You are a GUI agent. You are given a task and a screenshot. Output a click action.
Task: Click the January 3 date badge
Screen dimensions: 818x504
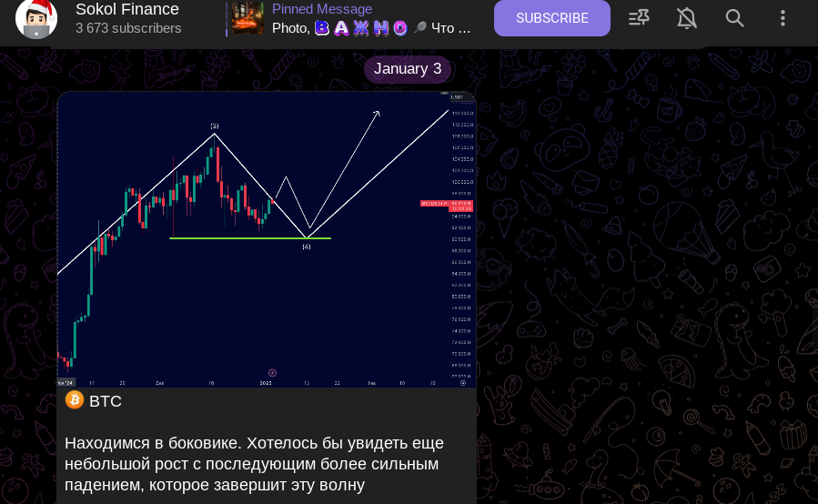click(408, 69)
